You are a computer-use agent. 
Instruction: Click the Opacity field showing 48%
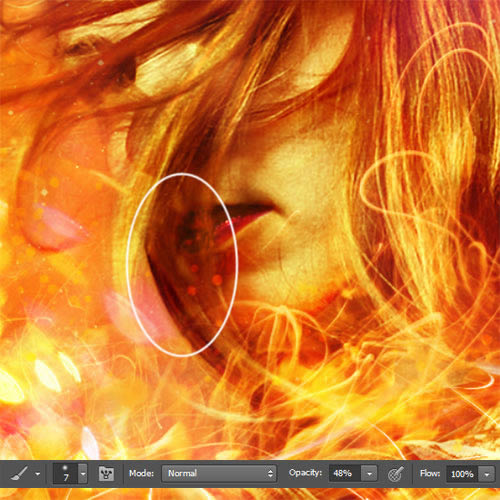[345, 473]
